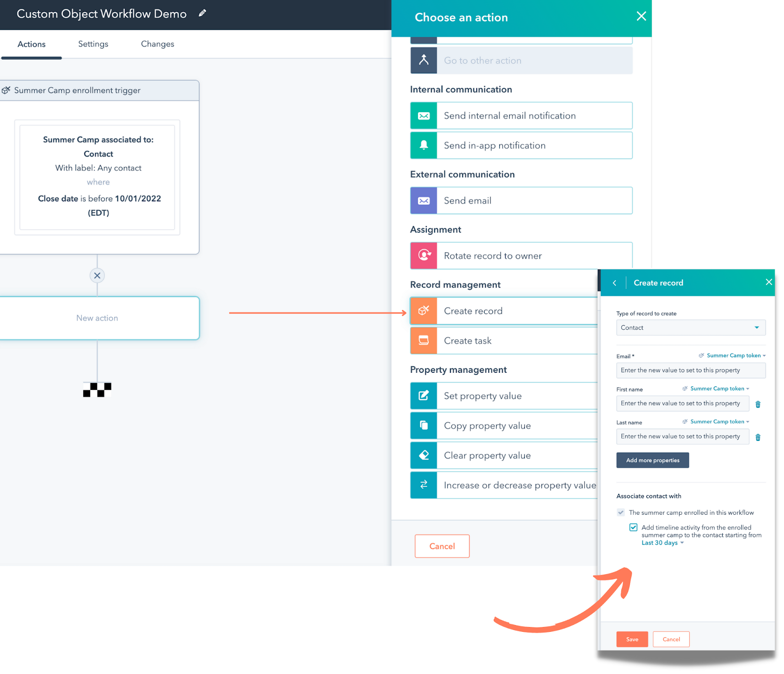
Task: Click the Copy property value icon
Action: 423,426
